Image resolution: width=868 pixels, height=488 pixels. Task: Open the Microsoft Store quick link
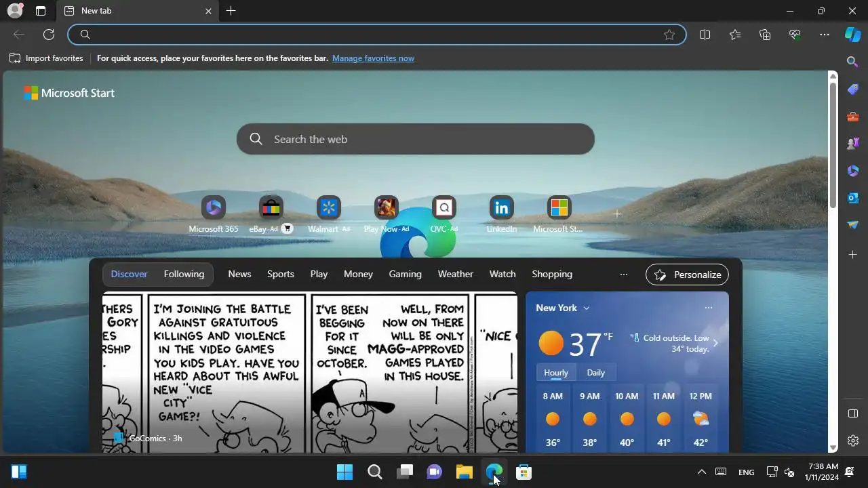point(559,215)
